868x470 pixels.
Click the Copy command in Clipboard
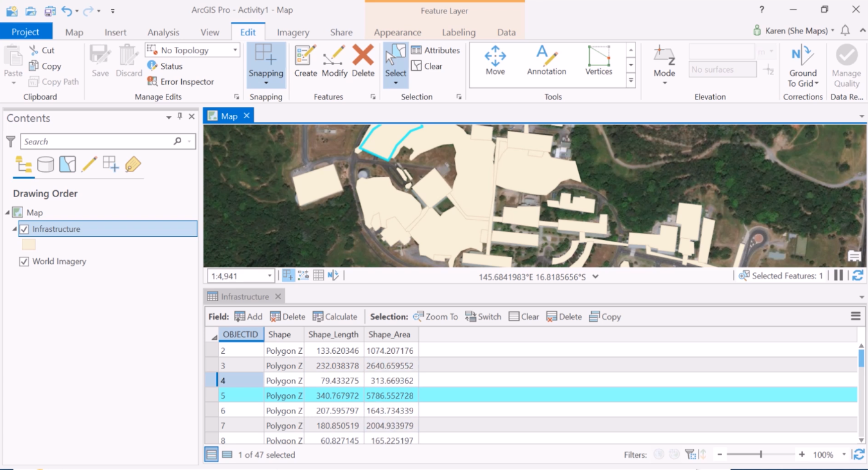coord(45,66)
